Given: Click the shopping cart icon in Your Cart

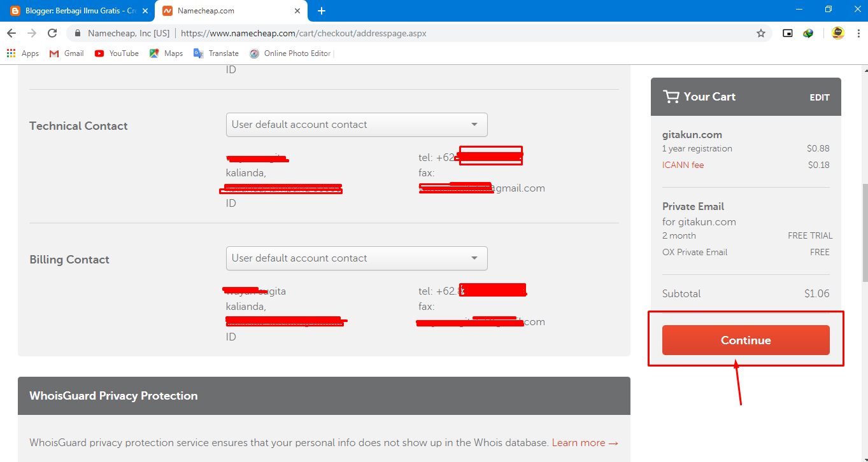Looking at the screenshot, I should (x=671, y=97).
